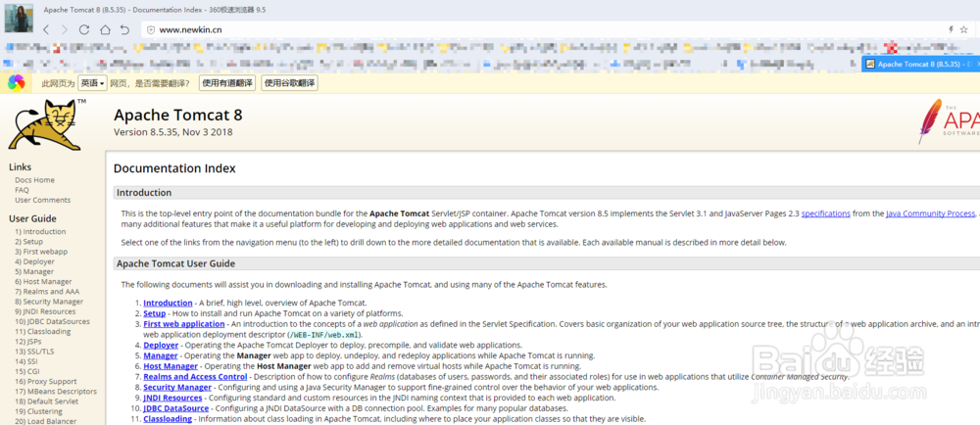This screenshot has height=425, width=980.
Task: Open sidebar item 18) Default Servlet
Action: [x=47, y=401]
